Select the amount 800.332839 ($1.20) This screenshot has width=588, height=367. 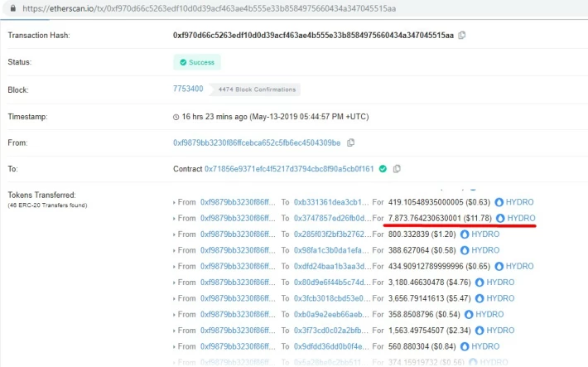[x=422, y=234]
